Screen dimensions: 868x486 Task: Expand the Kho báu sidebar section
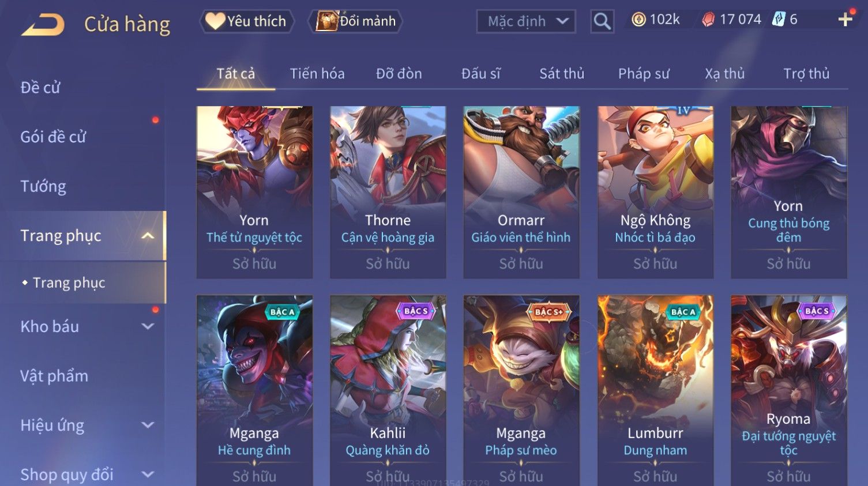(148, 326)
